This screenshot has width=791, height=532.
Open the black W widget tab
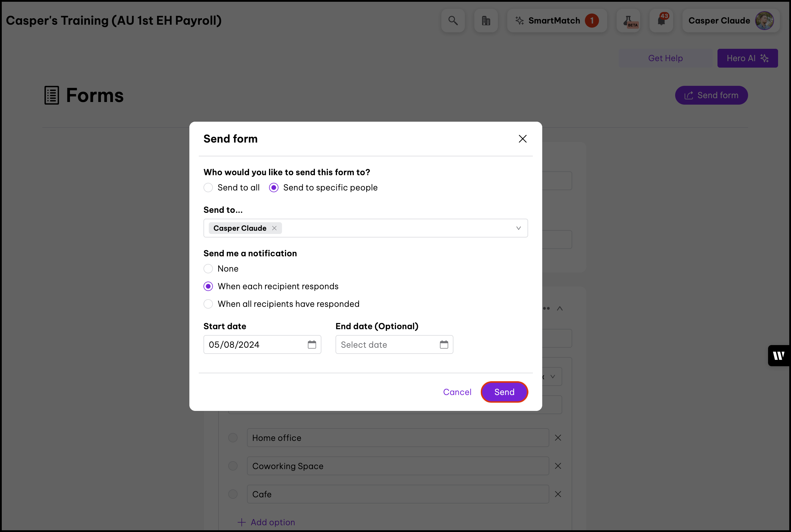click(778, 356)
